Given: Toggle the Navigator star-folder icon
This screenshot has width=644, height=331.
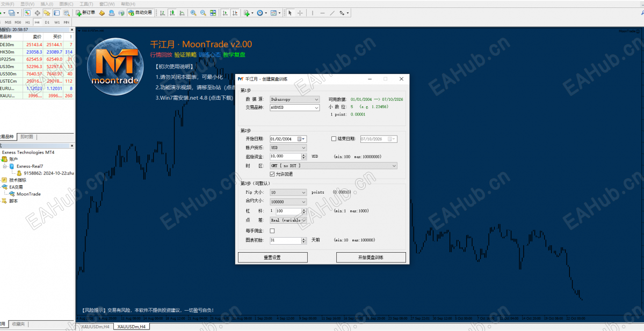Looking at the screenshot, I should 47,13.
